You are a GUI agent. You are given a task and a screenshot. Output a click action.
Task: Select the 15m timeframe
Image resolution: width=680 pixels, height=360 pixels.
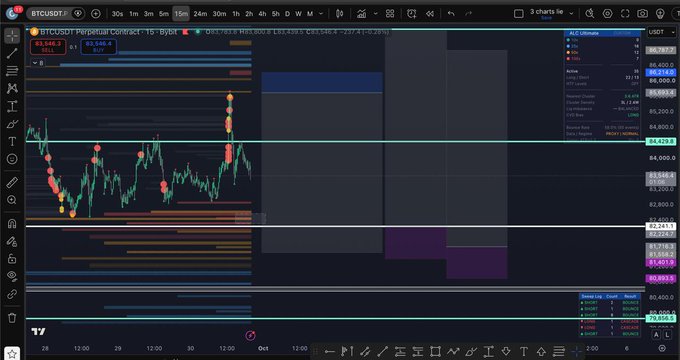coord(181,14)
